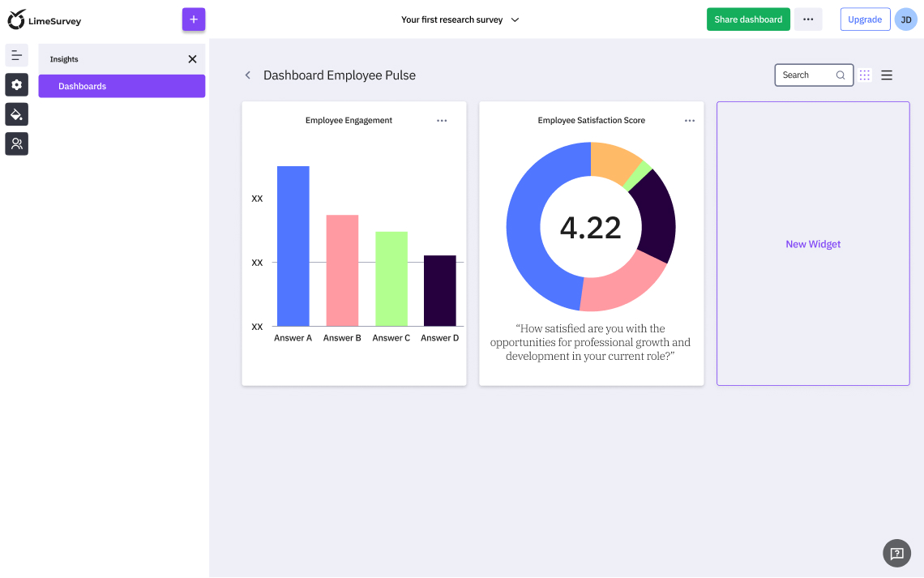Switch dashboard to grid view
Screen dimensions: 924x578
864,75
